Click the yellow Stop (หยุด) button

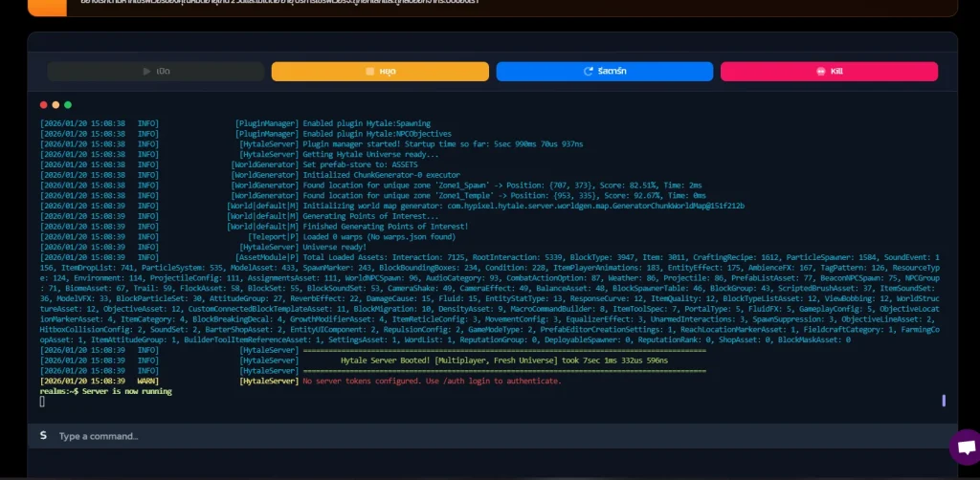[x=380, y=72]
